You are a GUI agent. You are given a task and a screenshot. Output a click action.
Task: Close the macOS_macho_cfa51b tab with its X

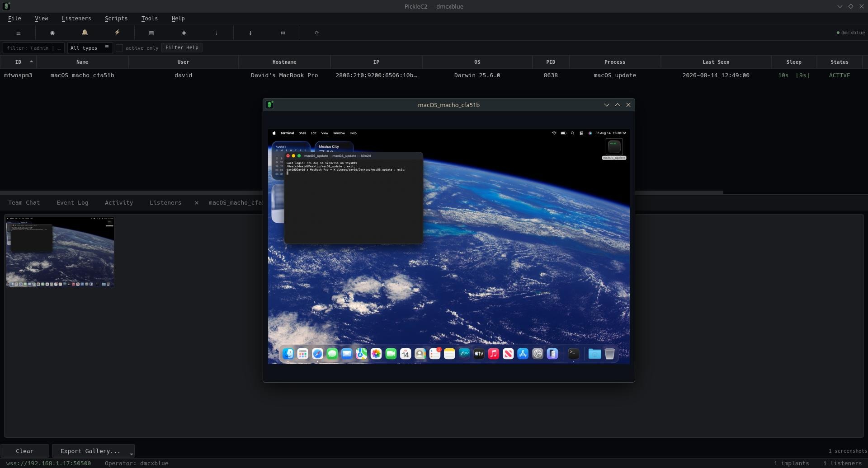[197, 203]
